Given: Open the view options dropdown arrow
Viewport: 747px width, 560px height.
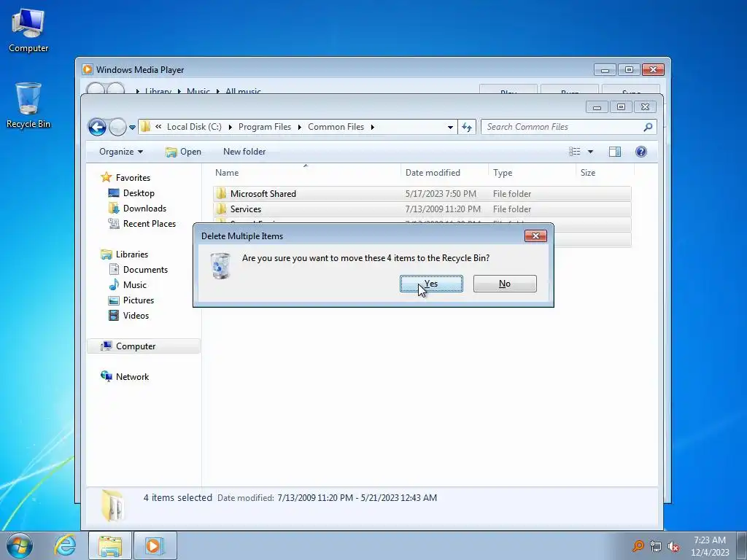Looking at the screenshot, I should 590,152.
